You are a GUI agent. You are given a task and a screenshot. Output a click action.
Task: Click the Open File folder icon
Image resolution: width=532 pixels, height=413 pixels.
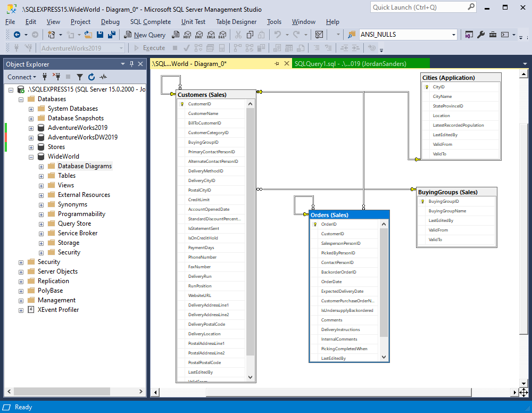pyautogui.click(x=88, y=35)
